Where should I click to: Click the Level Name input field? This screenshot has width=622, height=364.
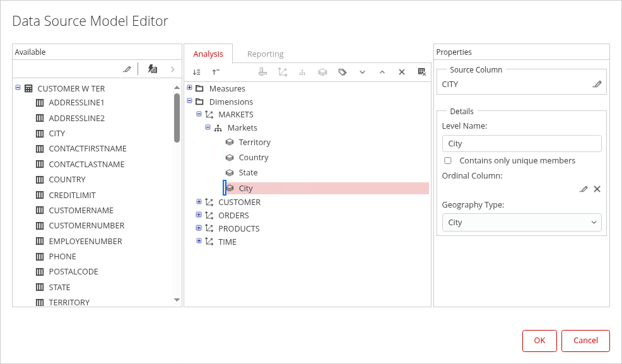(522, 144)
